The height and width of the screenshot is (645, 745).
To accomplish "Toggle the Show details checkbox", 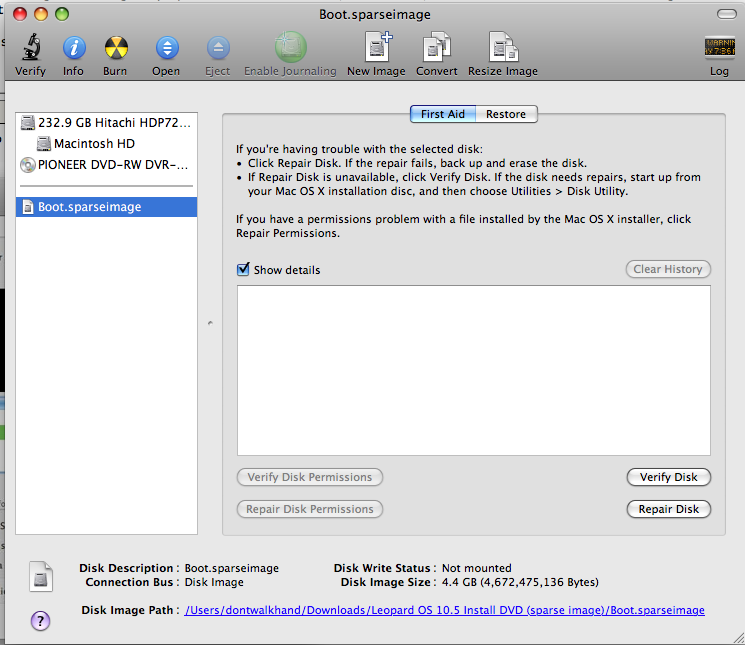I will click(243, 269).
